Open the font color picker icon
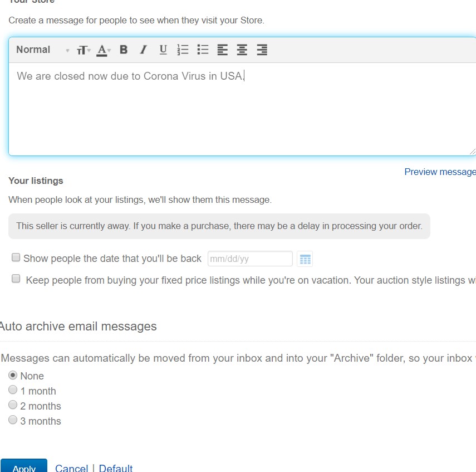The height and width of the screenshot is (472, 476). 103,50
